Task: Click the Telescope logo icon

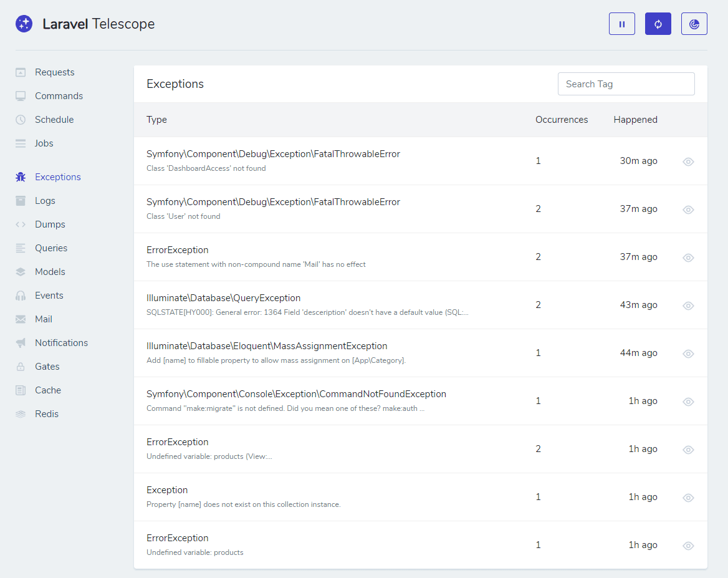Action: [x=24, y=24]
